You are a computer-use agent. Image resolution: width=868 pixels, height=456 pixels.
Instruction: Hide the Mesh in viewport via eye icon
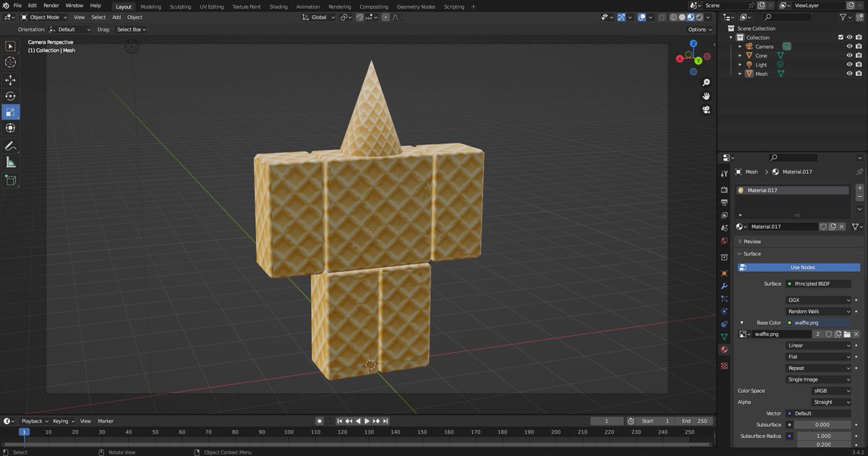pyautogui.click(x=850, y=73)
